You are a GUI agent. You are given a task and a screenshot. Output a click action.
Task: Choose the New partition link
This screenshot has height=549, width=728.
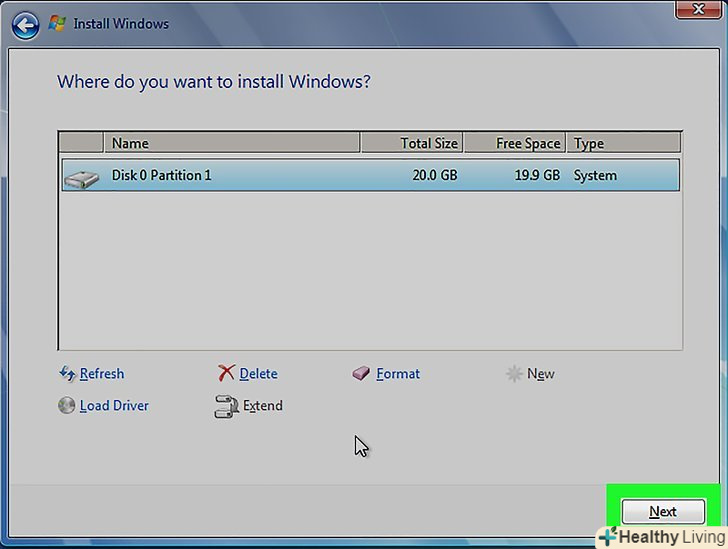(540, 374)
